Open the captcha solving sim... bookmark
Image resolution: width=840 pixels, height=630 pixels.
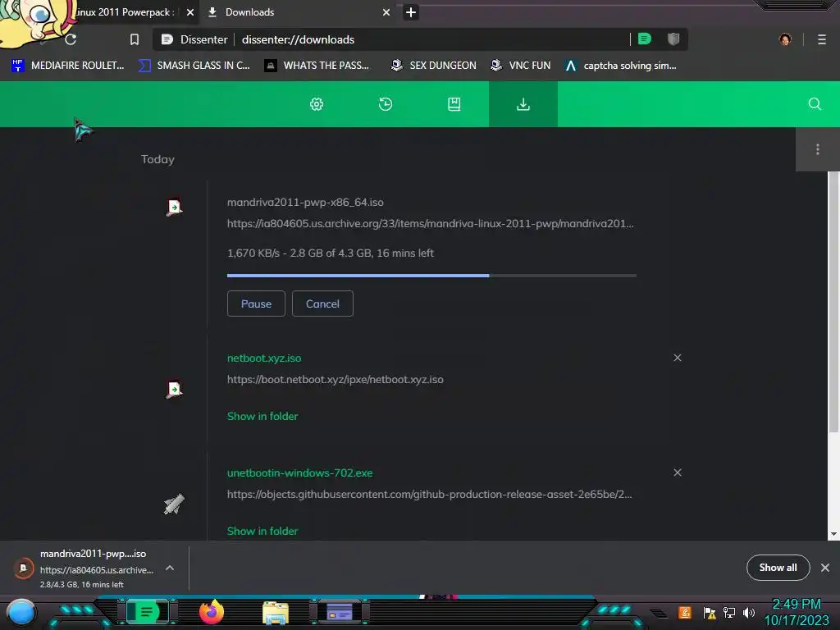click(621, 66)
